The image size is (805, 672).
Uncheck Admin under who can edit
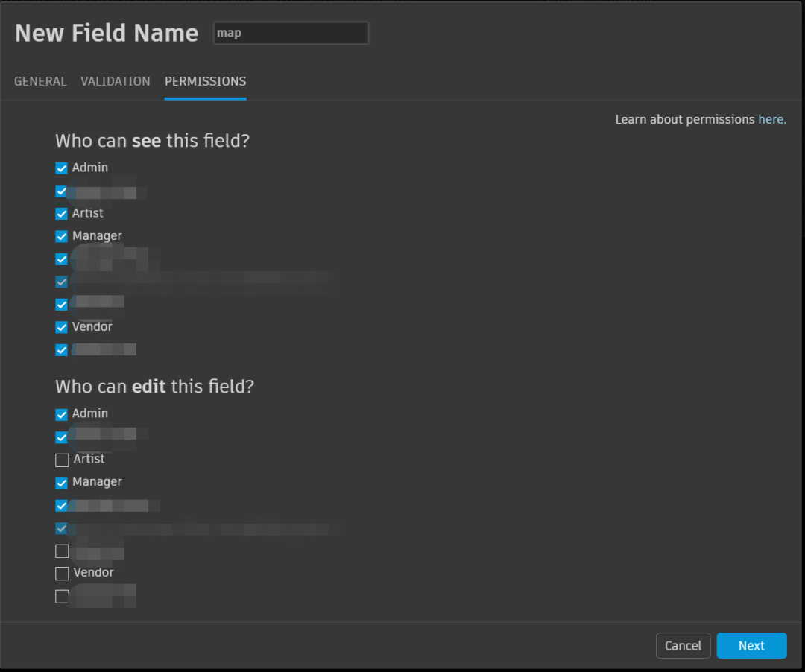(x=62, y=414)
